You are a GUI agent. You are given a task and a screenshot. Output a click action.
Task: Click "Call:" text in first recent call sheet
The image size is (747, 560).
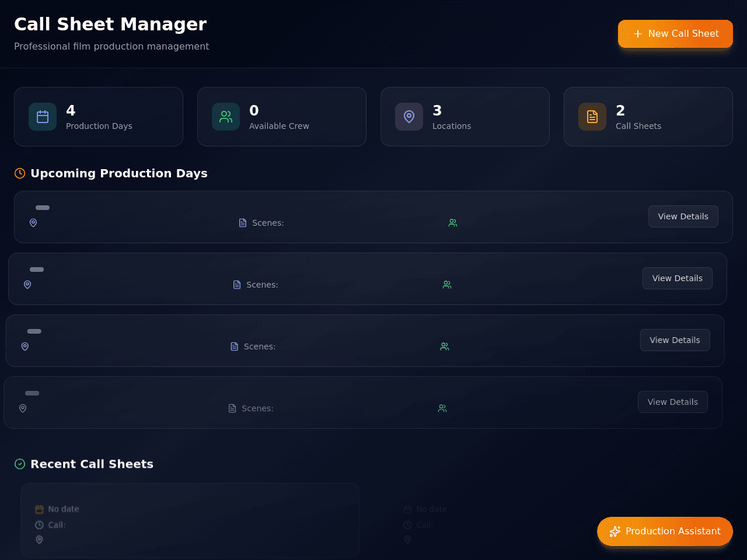[x=57, y=525]
